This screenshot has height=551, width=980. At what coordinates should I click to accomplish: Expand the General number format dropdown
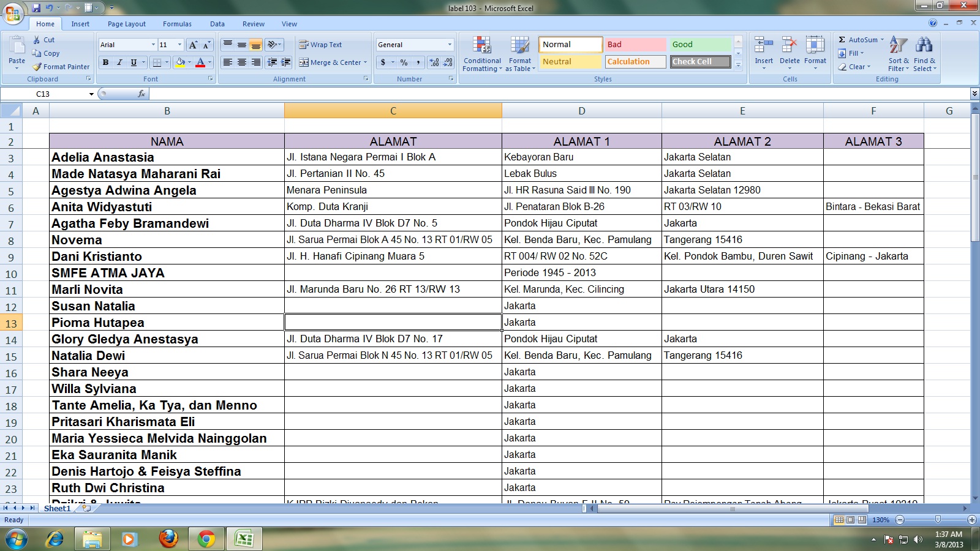coord(450,45)
